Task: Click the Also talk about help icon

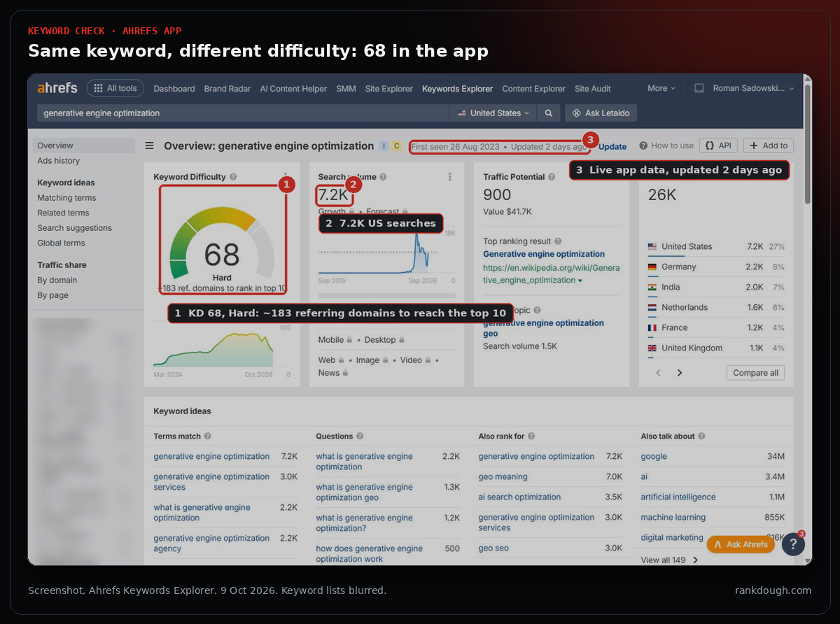Action: (x=701, y=436)
